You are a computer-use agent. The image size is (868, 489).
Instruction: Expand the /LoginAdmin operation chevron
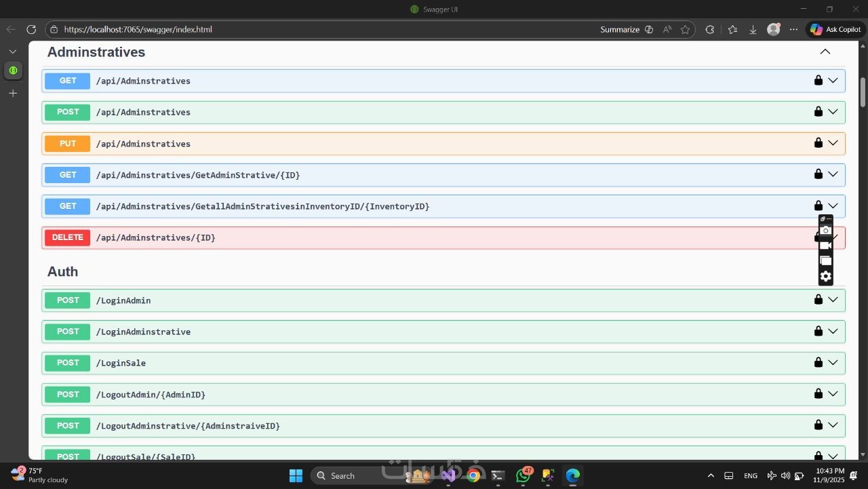833,300
